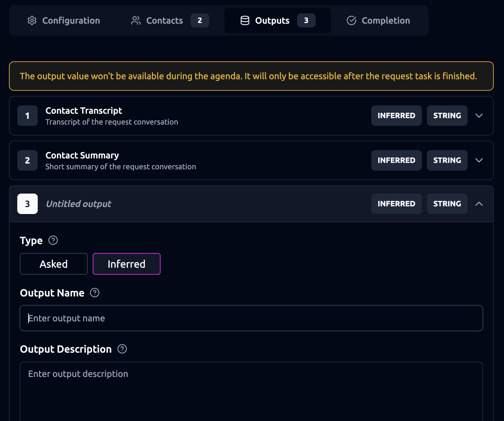
Task: Click the Contacts people icon
Action: click(x=136, y=20)
